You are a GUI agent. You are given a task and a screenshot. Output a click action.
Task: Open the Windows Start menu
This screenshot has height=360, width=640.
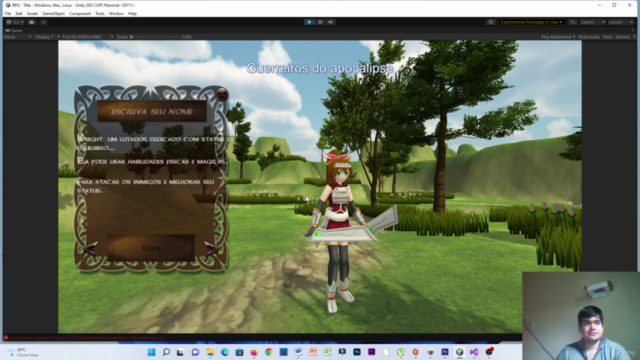click(151, 352)
